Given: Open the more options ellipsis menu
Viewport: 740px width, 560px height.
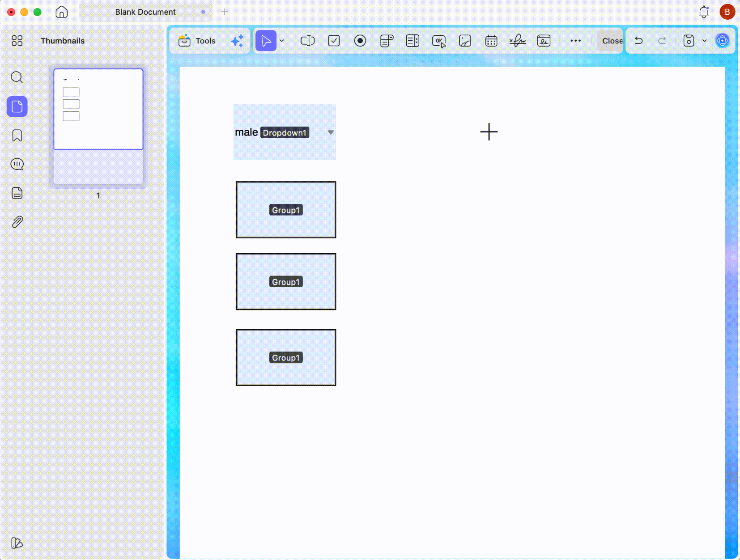Looking at the screenshot, I should pyautogui.click(x=575, y=41).
